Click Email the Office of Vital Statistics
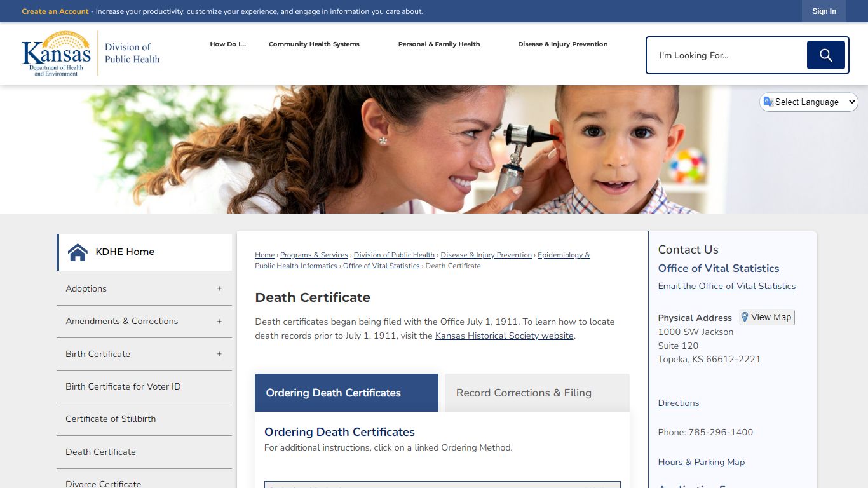The height and width of the screenshot is (488, 868). pos(727,286)
